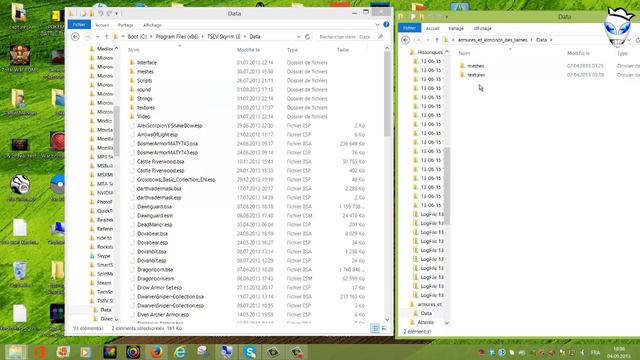
Task: Select Dragonborn.esm file
Action: click(x=156, y=278)
